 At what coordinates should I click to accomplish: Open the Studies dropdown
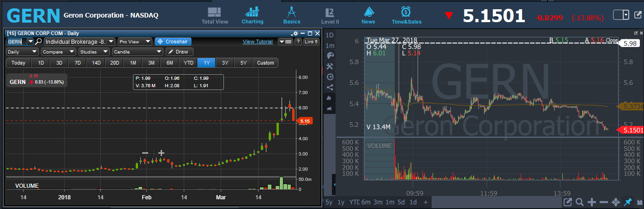[94, 52]
